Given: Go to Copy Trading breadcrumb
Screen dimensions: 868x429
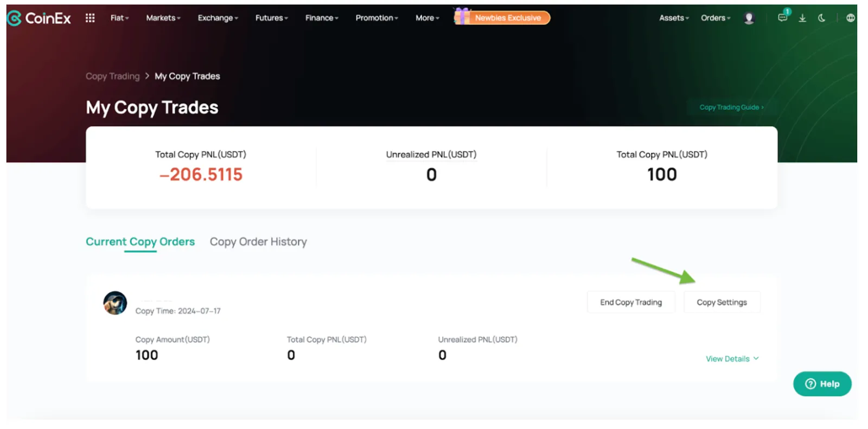Looking at the screenshot, I should pyautogui.click(x=113, y=76).
